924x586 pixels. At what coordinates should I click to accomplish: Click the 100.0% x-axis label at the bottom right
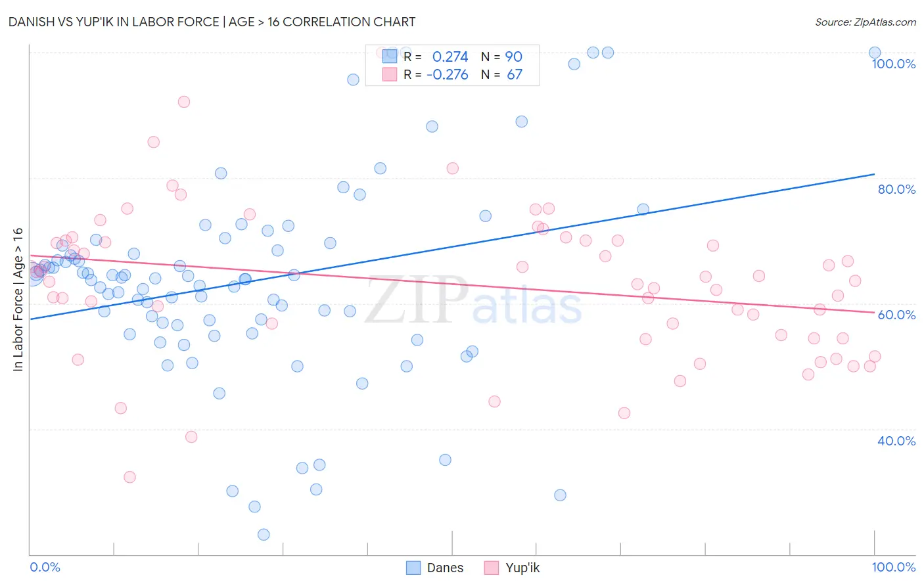point(893,567)
